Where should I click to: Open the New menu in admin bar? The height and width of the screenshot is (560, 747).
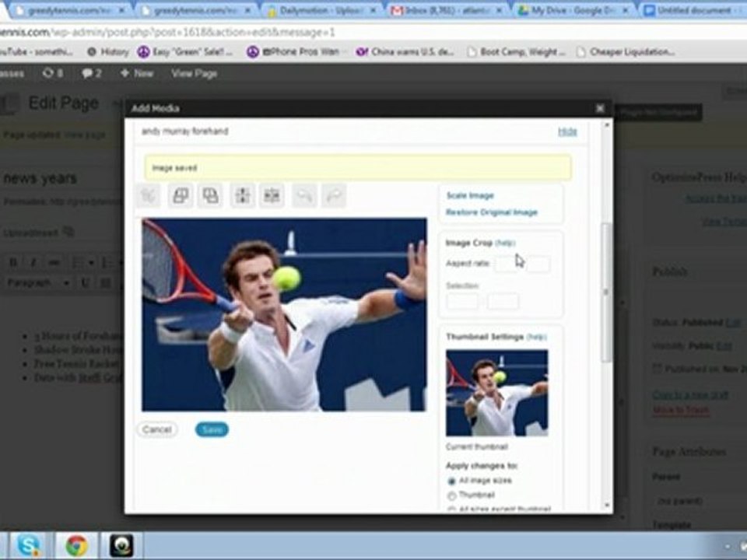[137, 73]
